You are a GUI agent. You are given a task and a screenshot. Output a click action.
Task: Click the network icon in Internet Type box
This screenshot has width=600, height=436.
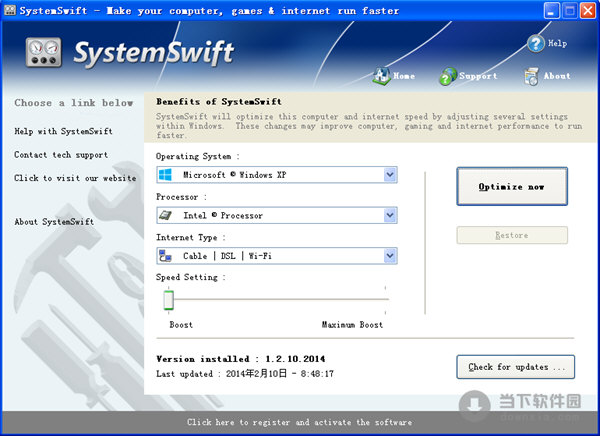click(x=165, y=256)
